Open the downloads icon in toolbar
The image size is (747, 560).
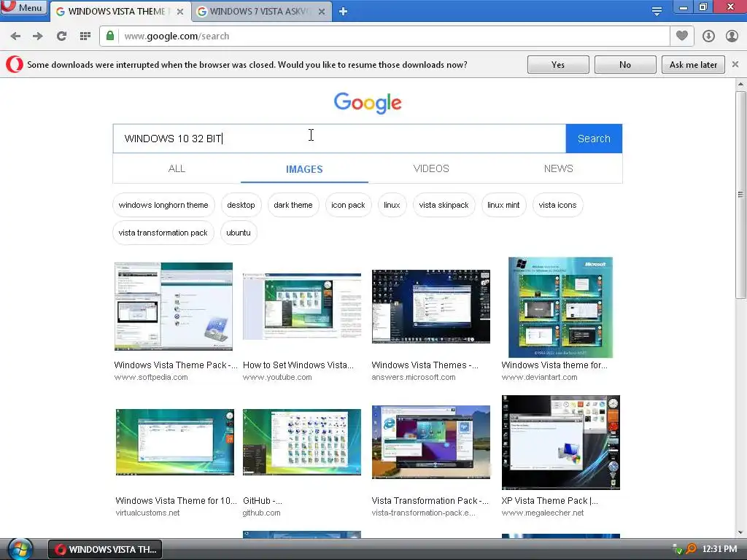pos(708,36)
